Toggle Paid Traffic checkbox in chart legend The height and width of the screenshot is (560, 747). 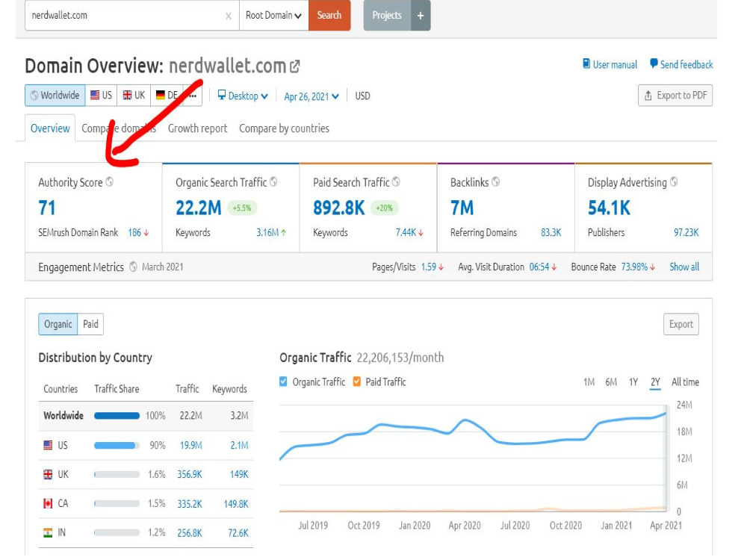(357, 382)
